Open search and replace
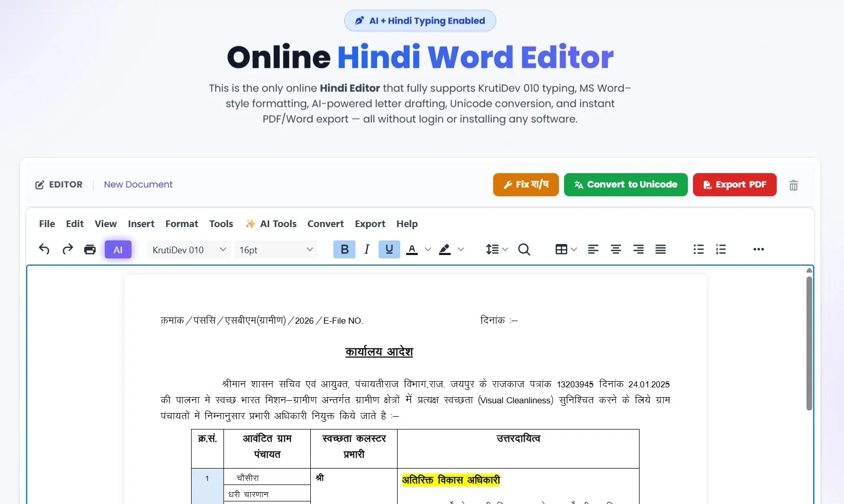This screenshot has width=844, height=504. click(524, 249)
